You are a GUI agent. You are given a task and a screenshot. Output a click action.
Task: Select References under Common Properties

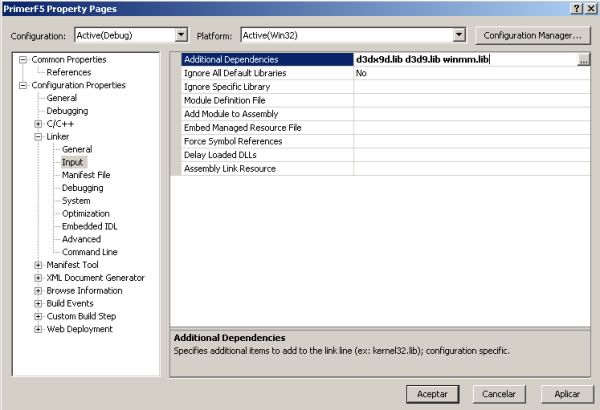(69, 72)
